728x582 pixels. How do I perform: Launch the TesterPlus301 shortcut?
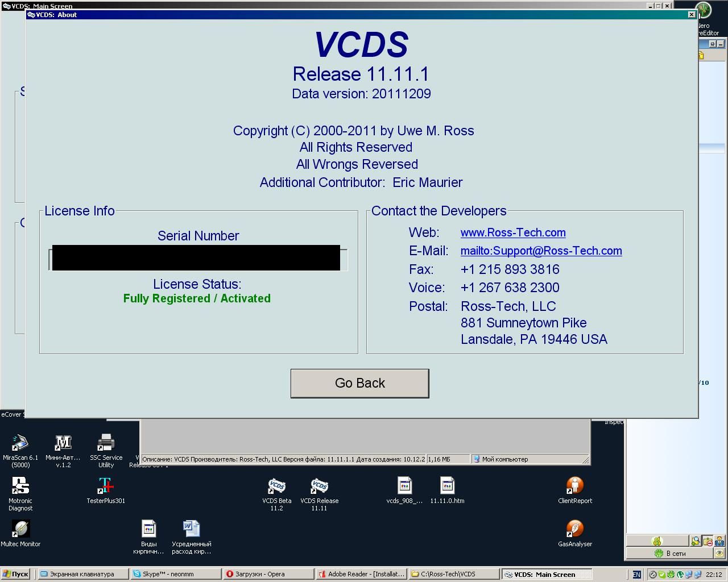[x=106, y=490]
